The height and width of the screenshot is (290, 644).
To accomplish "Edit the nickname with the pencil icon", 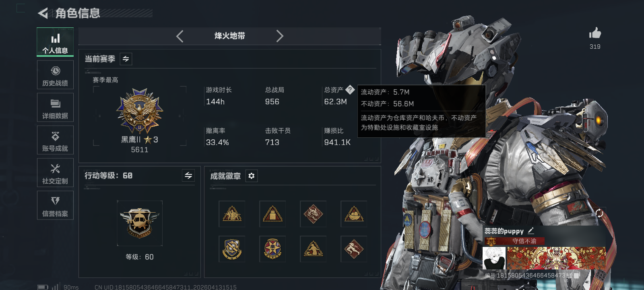I will [531, 231].
